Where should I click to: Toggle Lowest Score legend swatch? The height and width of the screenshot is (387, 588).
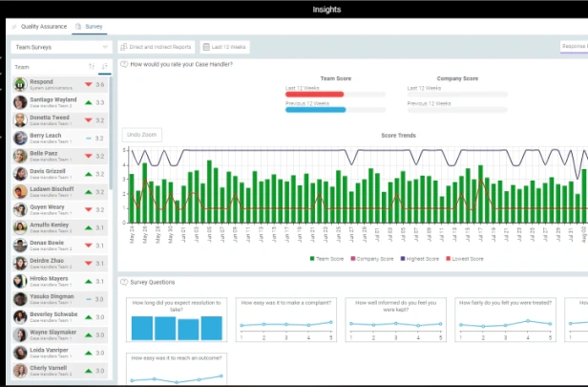coord(448,259)
